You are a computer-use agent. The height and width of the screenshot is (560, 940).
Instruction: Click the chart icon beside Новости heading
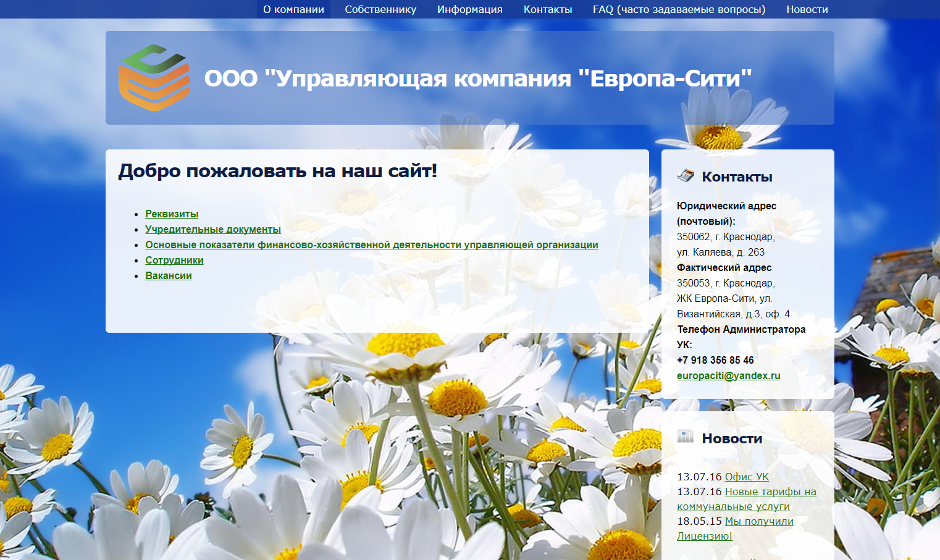pos(686,437)
